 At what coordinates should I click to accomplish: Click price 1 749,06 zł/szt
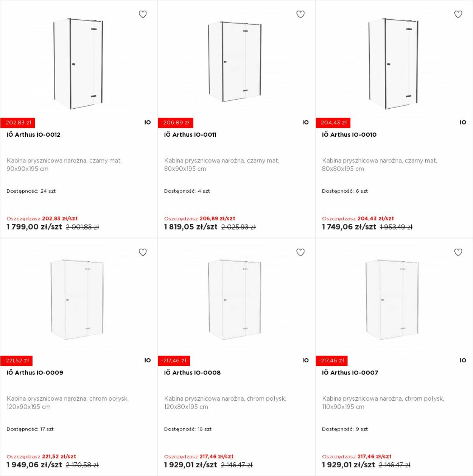349,227
